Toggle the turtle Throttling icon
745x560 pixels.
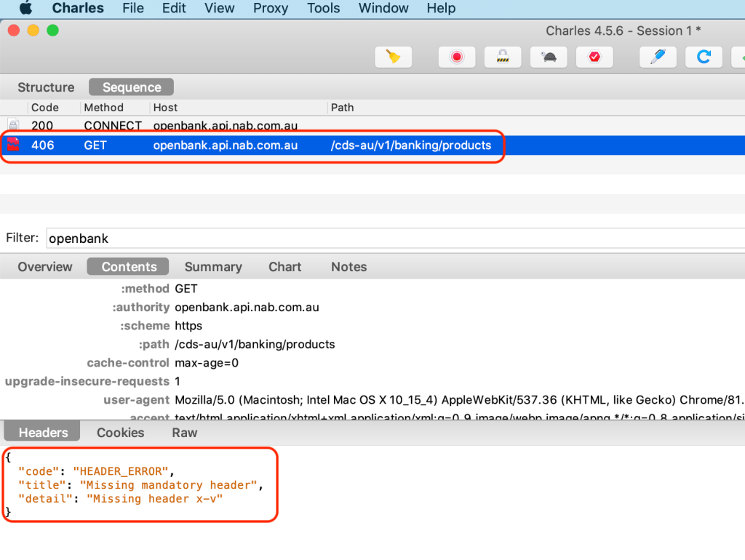549,57
